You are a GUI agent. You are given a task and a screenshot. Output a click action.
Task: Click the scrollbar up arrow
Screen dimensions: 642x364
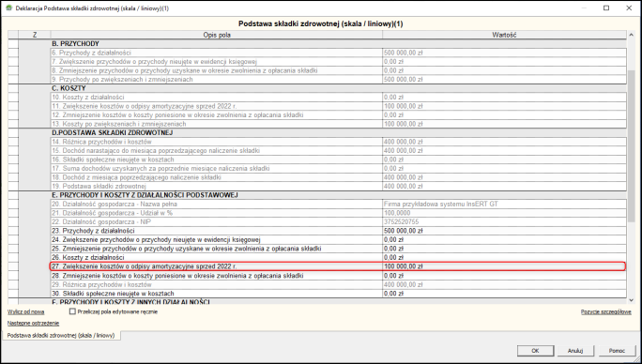631,36
